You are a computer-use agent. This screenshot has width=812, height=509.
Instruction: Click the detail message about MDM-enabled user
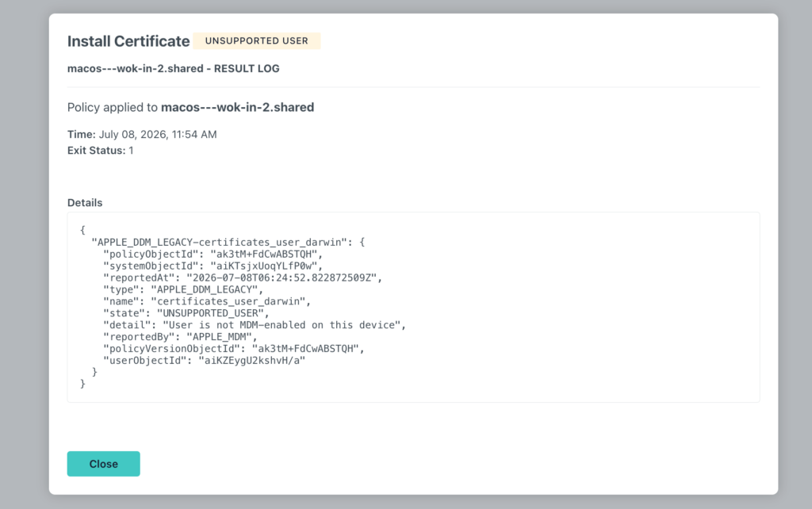tap(255, 325)
